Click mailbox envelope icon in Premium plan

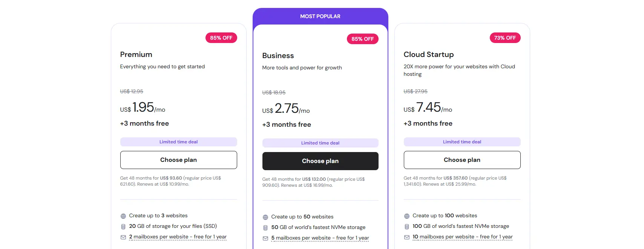coord(123,237)
